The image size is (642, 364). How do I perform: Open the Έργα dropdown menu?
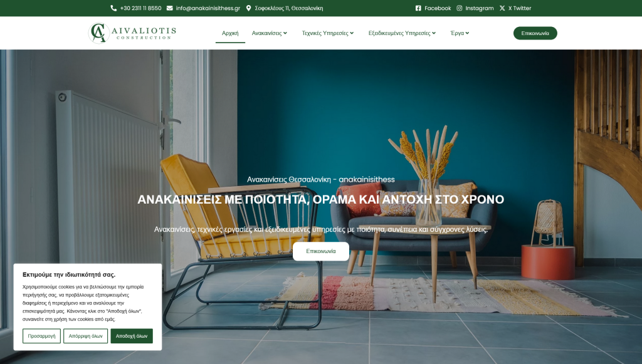(460, 33)
